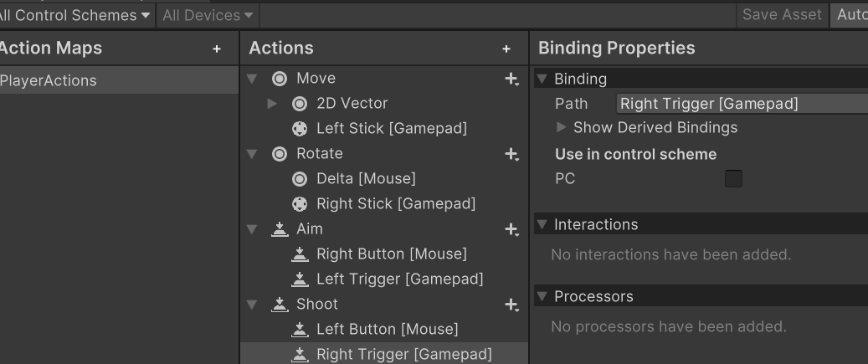Select the Delta [Mouse] binding icon
Viewport: 868px width, 364px height.
(300, 179)
